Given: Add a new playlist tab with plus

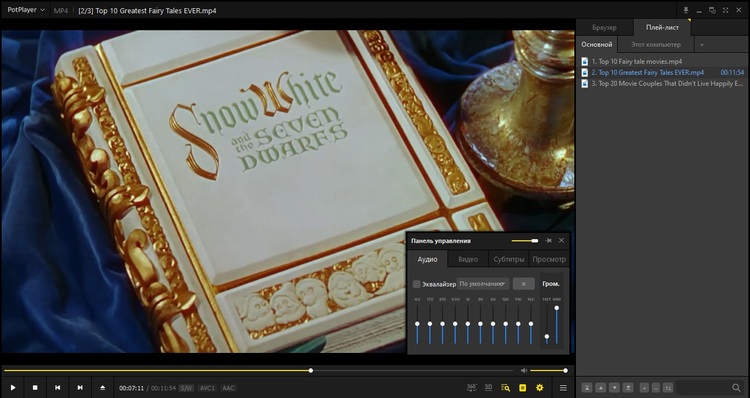Looking at the screenshot, I should (x=702, y=44).
